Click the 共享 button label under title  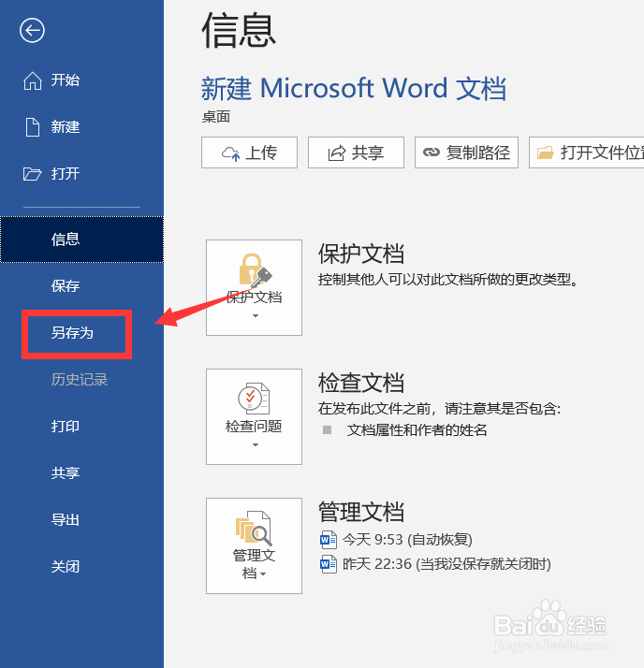[368, 152]
